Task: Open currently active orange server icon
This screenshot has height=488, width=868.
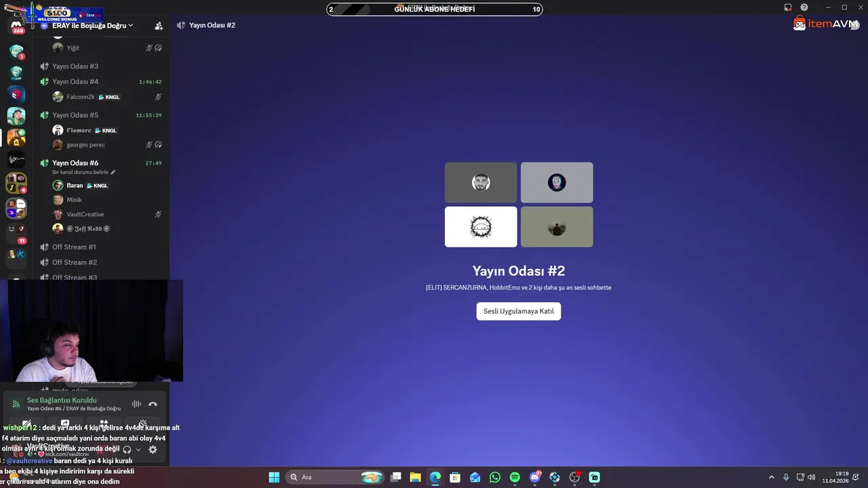Action: tap(16, 138)
